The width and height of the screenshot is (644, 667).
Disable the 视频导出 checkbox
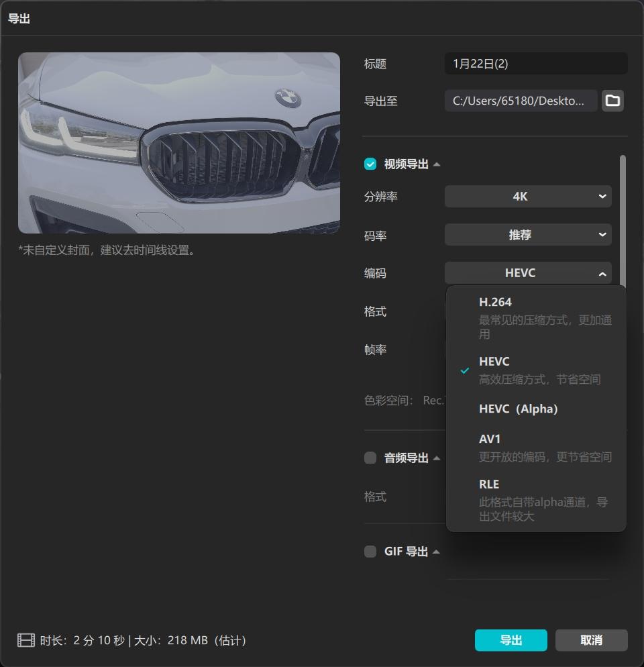tap(370, 164)
